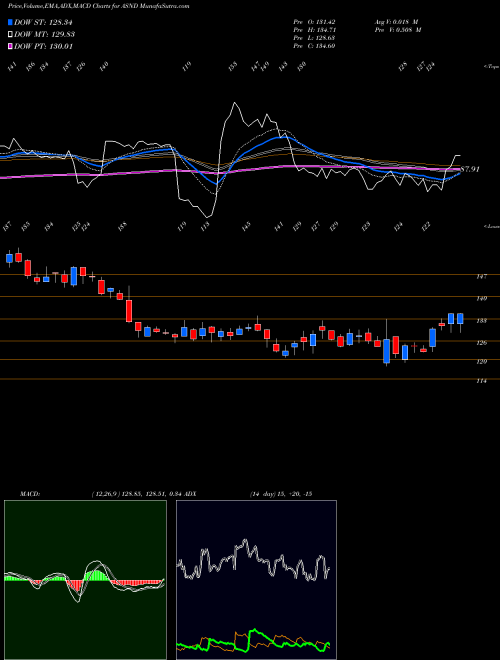Click the chart title mentioning ASND MunafaSutra.com
Screen dimensions: 500x660
click(x=98, y=6)
